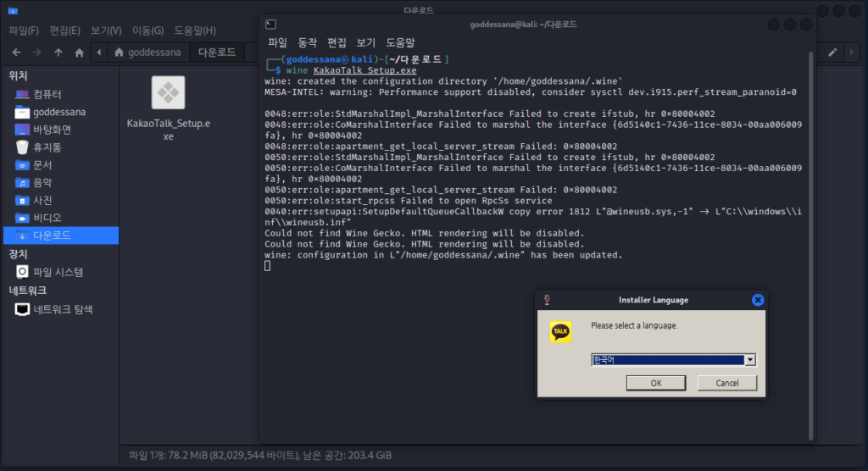Select 바탕화면 in sidebar
868x471 pixels.
tap(61, 130)
